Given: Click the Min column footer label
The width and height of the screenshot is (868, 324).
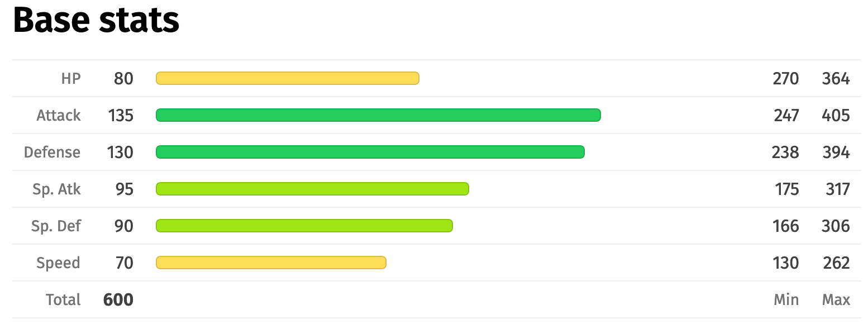Looking at the screenshot, I should click(x=786, y=300).
